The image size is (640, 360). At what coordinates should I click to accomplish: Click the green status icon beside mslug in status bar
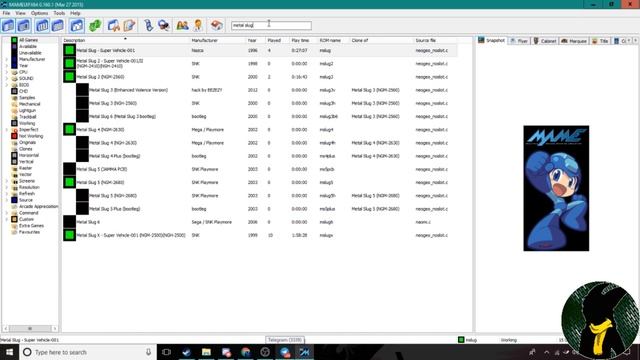pyautogui.click(x=461, y=340)
